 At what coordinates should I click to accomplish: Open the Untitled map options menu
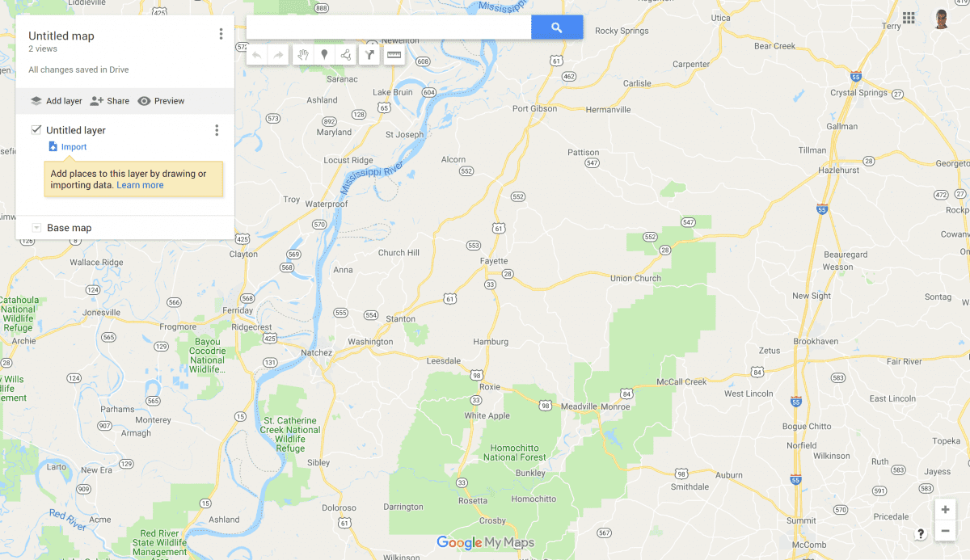[x=221, y=34]
